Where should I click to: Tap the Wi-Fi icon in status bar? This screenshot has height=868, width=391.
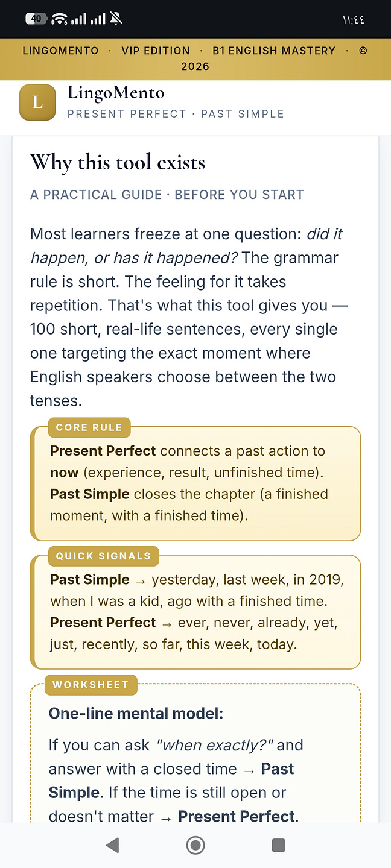click(60, 19)
